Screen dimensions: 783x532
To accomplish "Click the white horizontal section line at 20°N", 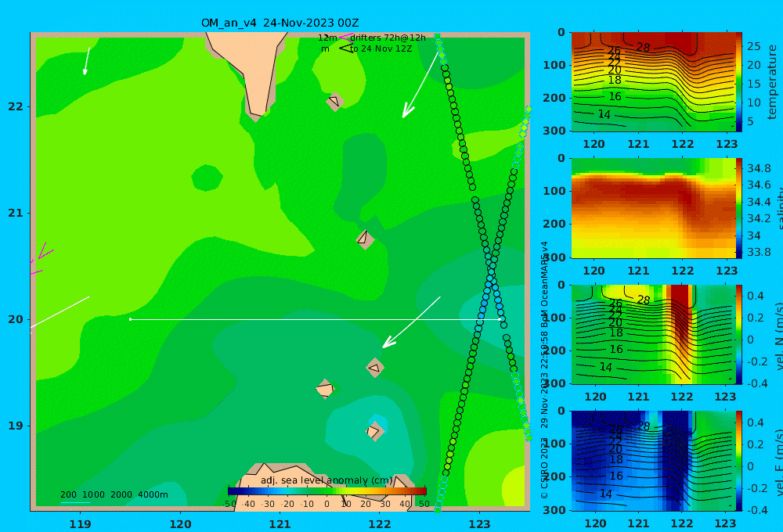I will (x=315, y=319).
